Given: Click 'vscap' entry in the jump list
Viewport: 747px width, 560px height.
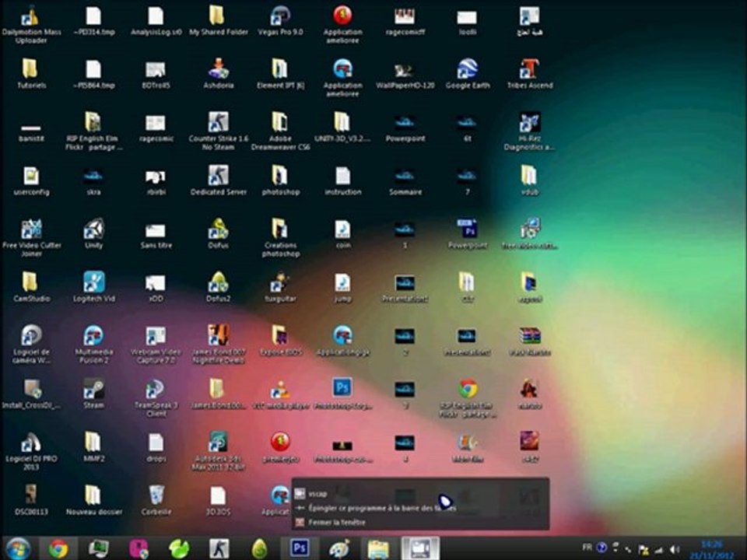Looking at the screenshot, I should [317, 493].
